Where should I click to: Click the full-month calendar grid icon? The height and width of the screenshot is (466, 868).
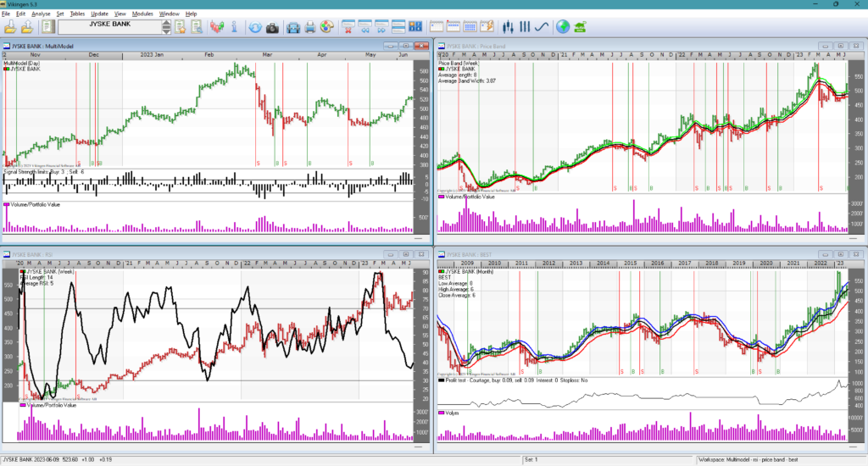coord(470,26)
